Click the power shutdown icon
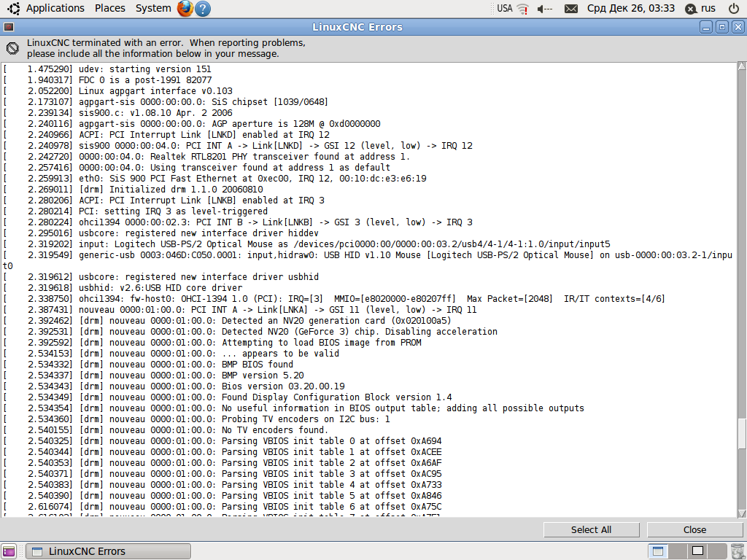 734,8
